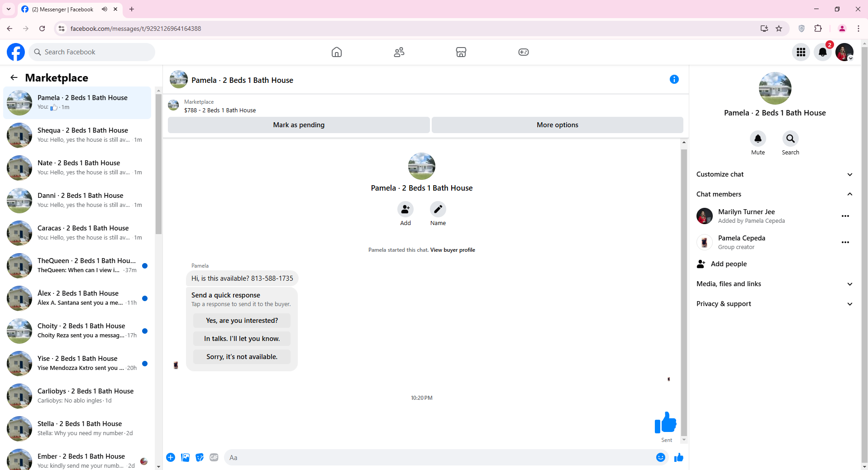This screenshot has width=868, height=470.
Task: Open browser extensions puzzle icon
Action: (818, 29)
